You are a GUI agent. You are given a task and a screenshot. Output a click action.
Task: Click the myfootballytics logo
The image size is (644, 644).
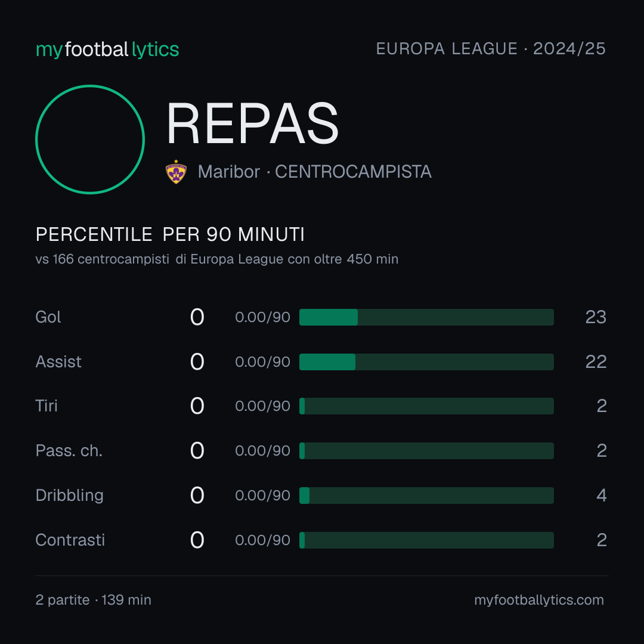tap(107, 49)
